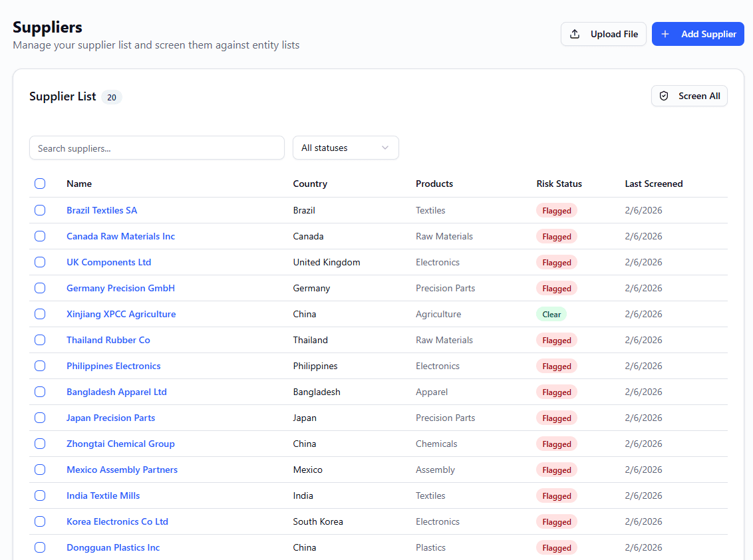753x560 pixels.
Task: Check the Mexico Assembly Partners row checkbox
Action: point(40,470)
